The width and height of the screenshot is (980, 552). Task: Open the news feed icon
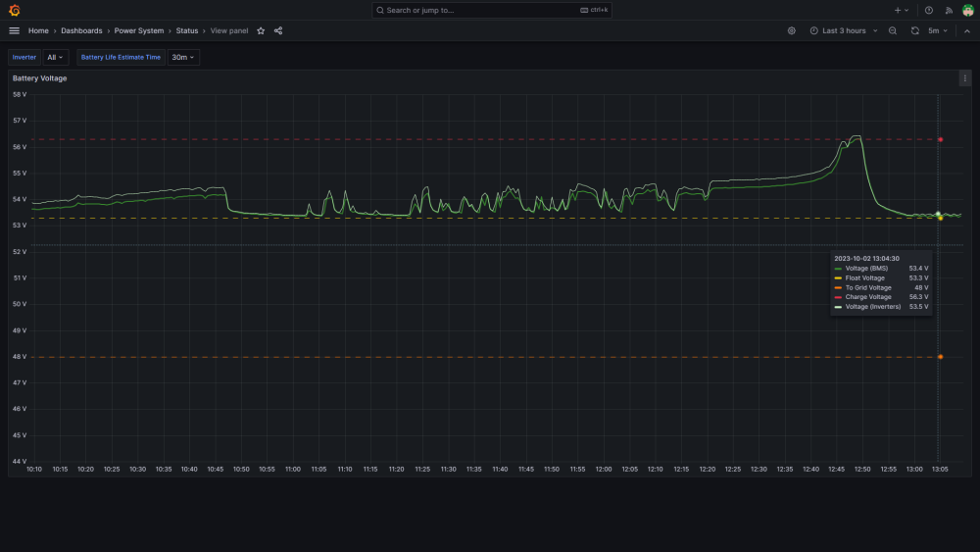pyautogui.click(x=949, y=10)
